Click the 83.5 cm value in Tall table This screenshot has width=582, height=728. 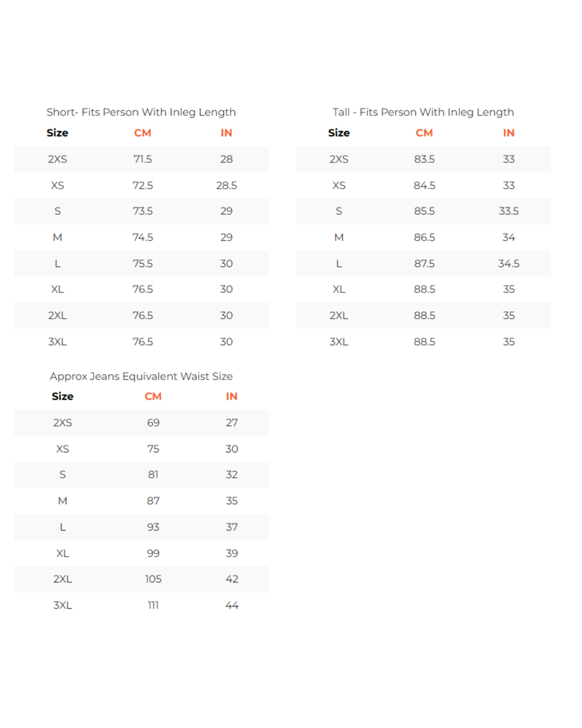tap(425, 159)
